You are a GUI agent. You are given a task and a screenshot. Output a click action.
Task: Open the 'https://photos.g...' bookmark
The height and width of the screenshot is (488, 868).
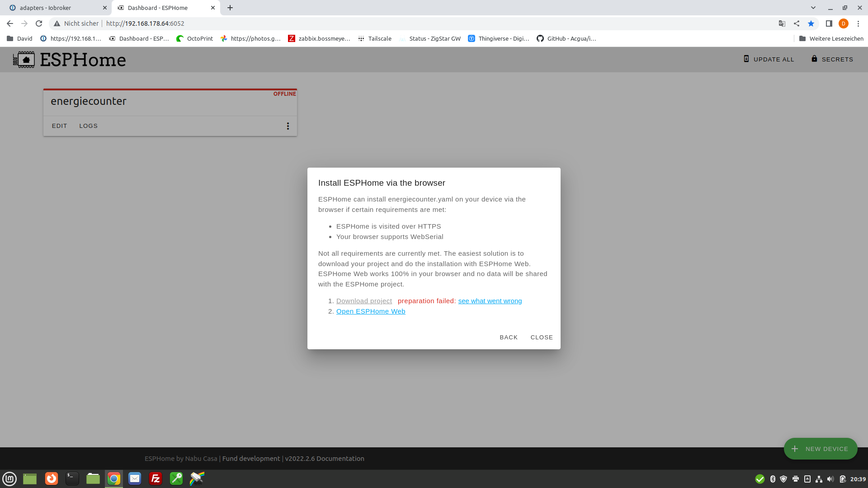click(250, 38)
